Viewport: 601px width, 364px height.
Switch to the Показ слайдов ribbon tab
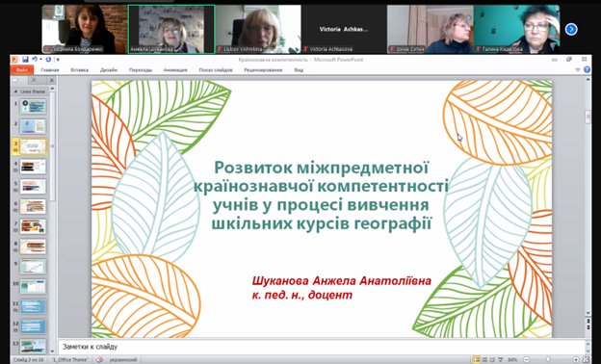[216, 70]
